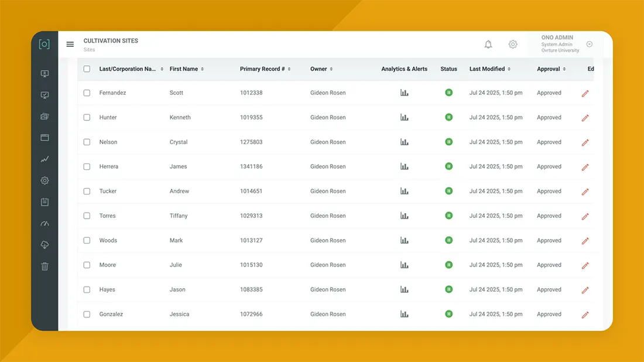Check the Tucker row checkbox
Screen dimensions: 644x362
[x=87, y=191]
